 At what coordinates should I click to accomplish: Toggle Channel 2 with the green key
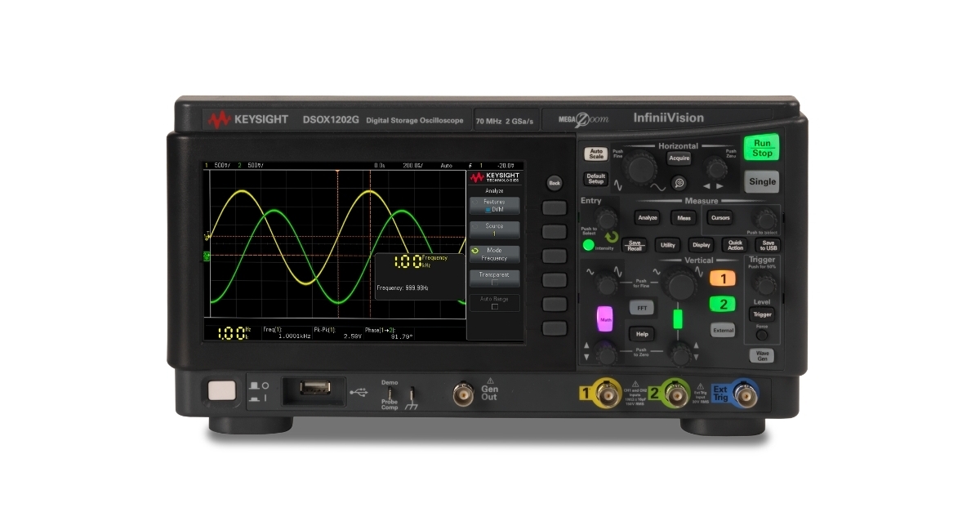tap(723, 304)
